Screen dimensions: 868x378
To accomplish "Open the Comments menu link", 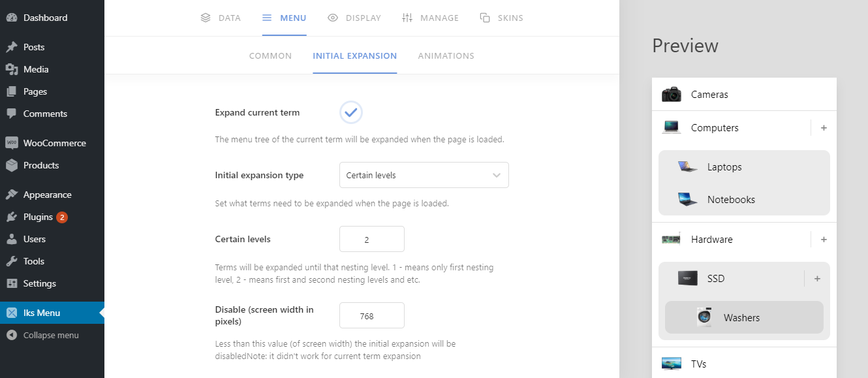I will pyautogui.click(x=45, y=114).
